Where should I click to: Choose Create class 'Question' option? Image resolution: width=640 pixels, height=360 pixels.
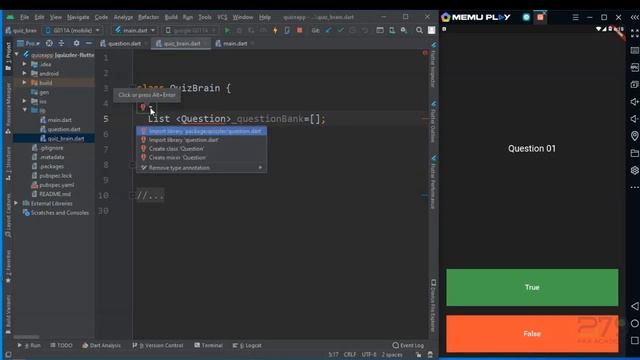[x=201, y=149]
